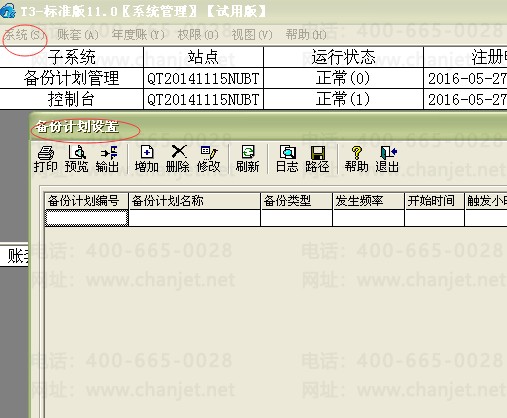Select the 修改 edit icon

pos(209,159)
